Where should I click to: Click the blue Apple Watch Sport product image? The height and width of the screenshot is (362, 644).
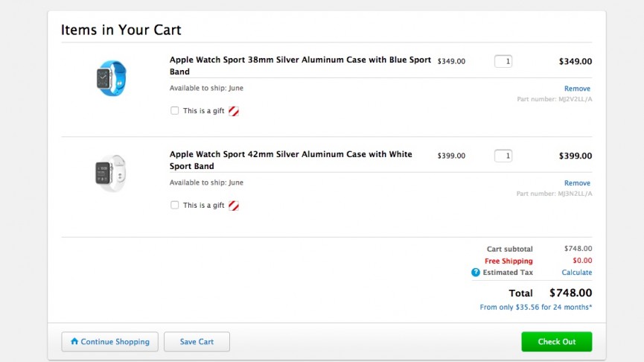[111, 78]
